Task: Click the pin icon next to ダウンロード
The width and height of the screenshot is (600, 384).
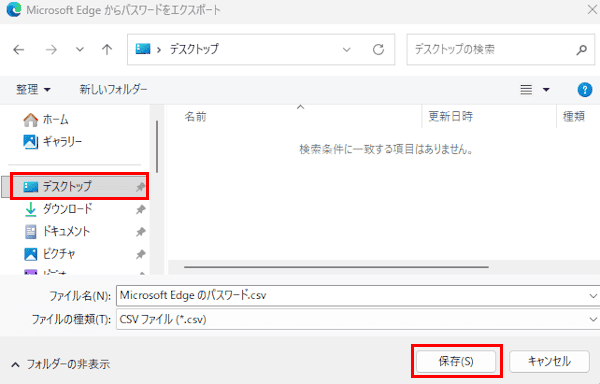Action: pos(140,209)
